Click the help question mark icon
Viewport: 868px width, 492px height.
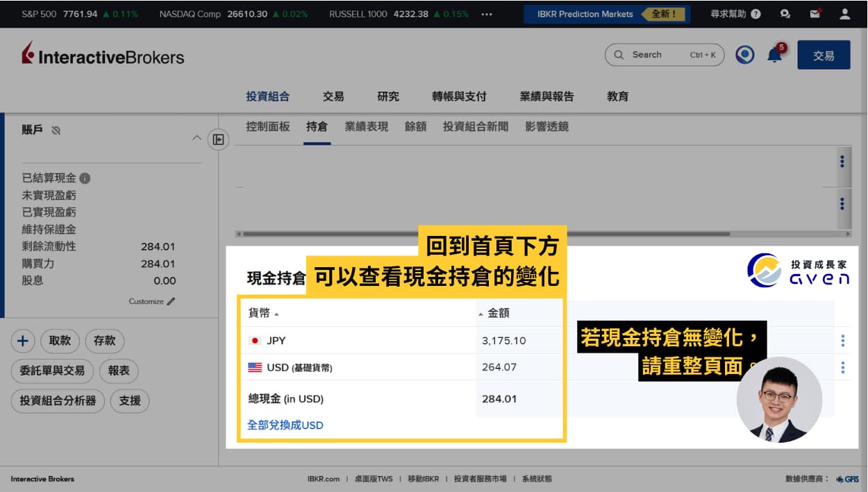coord(756,14)
